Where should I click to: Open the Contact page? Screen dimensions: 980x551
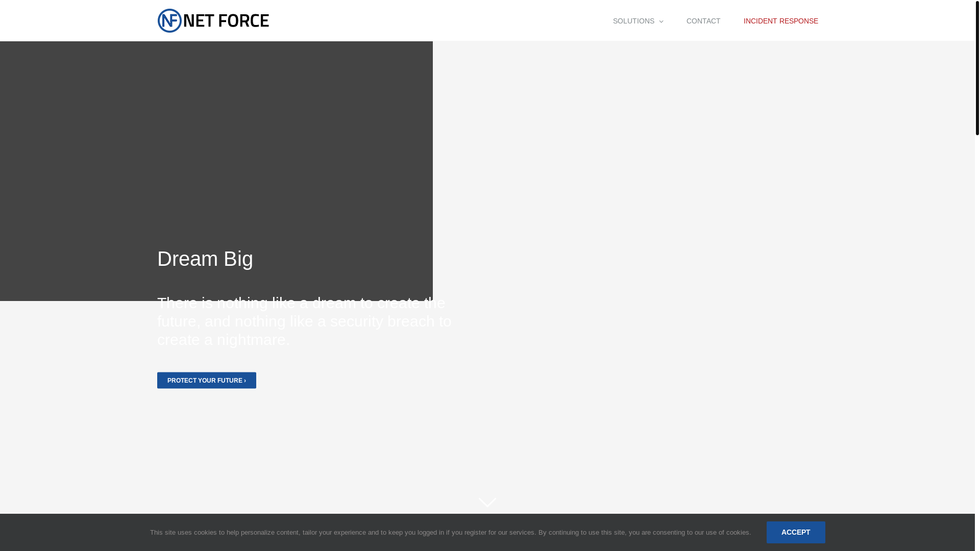[x=703, y=21]
